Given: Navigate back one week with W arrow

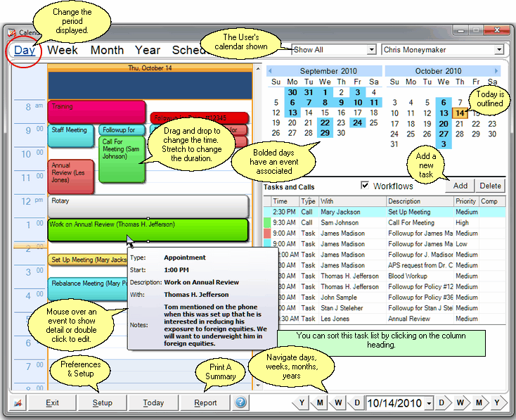Looking at the screenshot, I should tap(338, 403).
